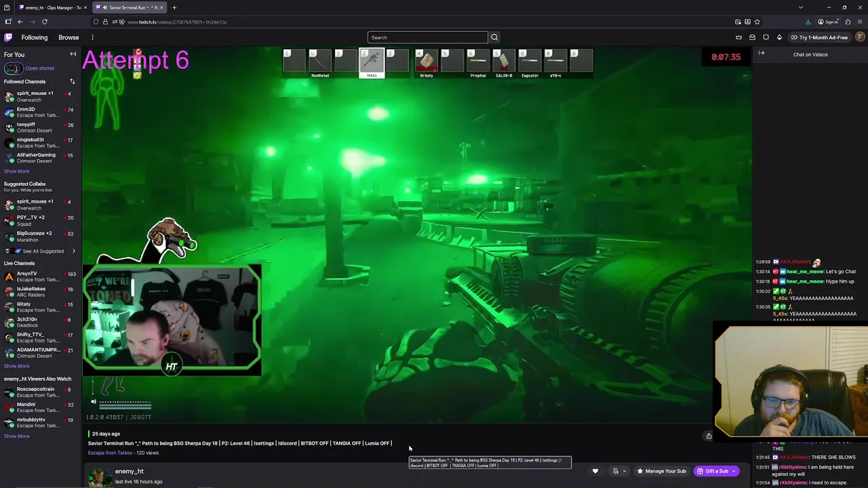
Task: Select the Savior Terminal Run browser tab
Action: pos(129,7)
